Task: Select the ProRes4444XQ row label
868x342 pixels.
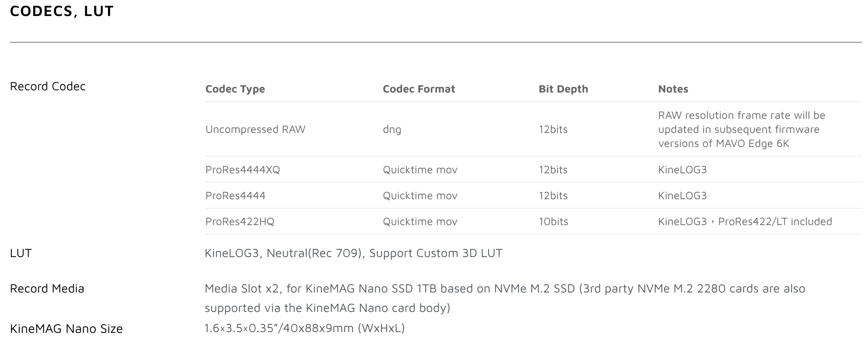Action: tap(243, 170)
